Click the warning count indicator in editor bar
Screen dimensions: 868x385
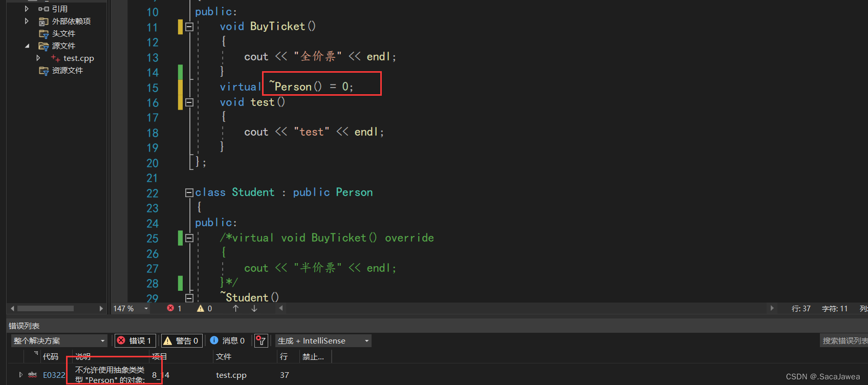coord(205,308)
